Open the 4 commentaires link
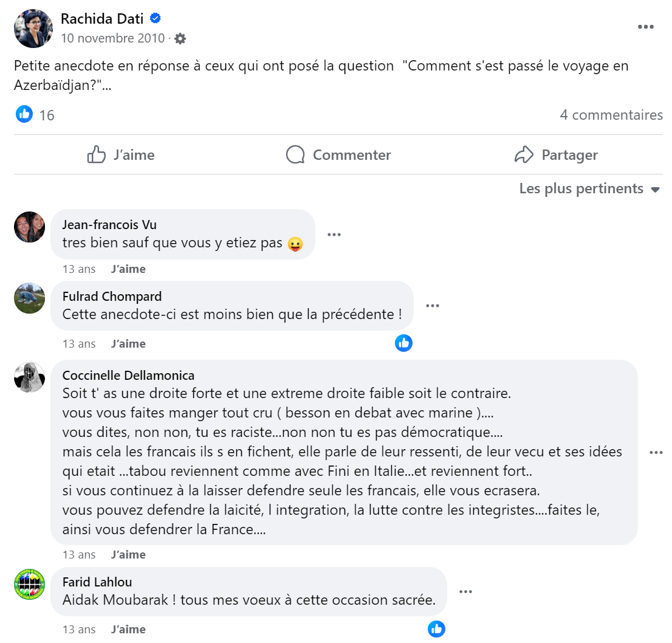Viewport: 672px width, 643px height. click(x=611, y=115)
